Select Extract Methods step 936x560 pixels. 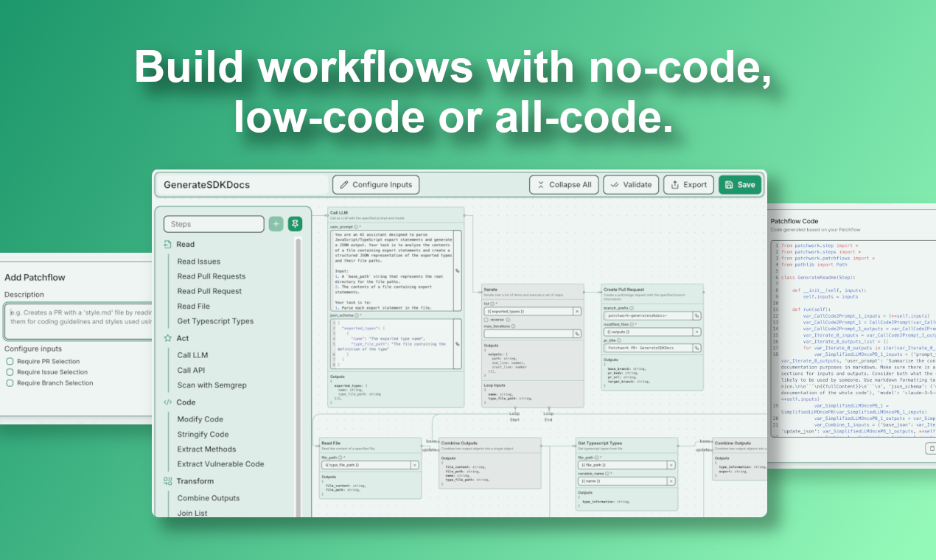pos(206,449)
